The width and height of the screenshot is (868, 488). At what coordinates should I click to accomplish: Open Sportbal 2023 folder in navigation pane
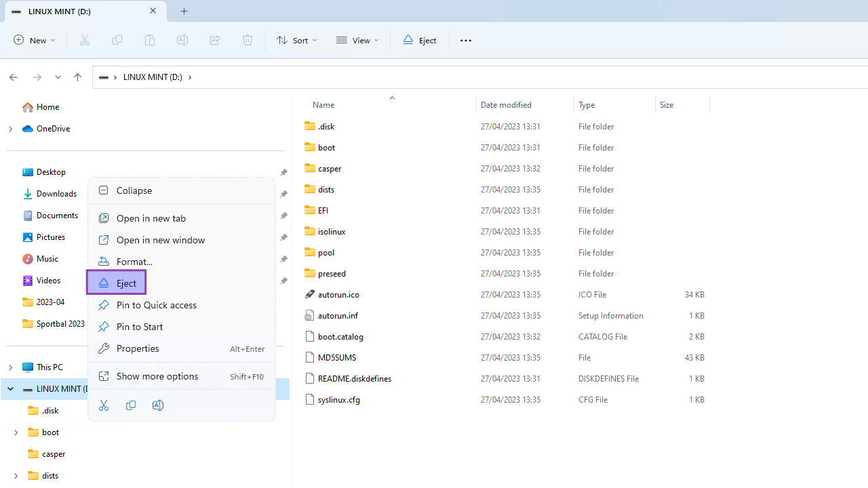pos(54,324)
